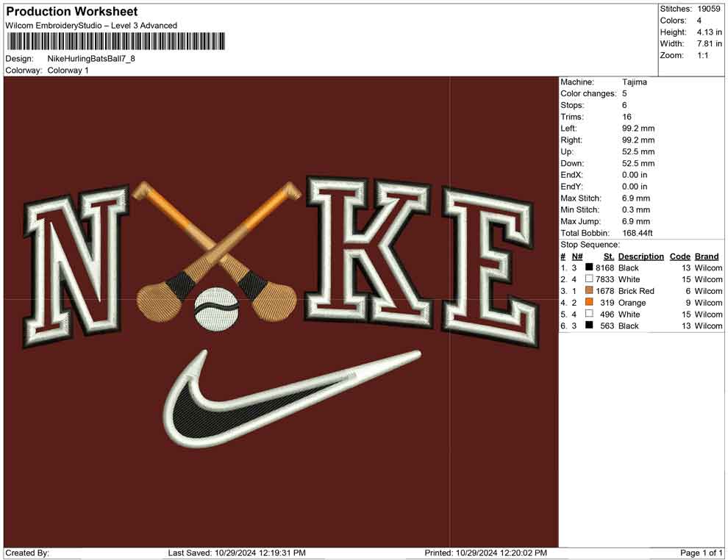
Task: Click the Orange description text
Action: (632, 303)
